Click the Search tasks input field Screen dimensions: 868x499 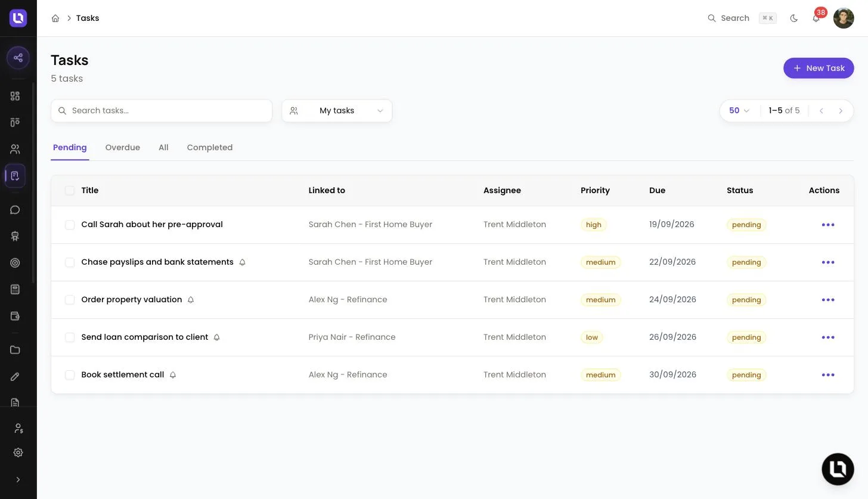(x=162, y=111)
